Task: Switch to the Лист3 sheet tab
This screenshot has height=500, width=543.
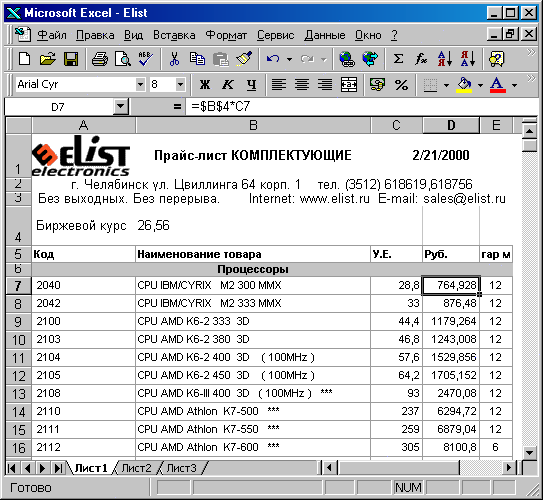Action: tap(181, 468)
